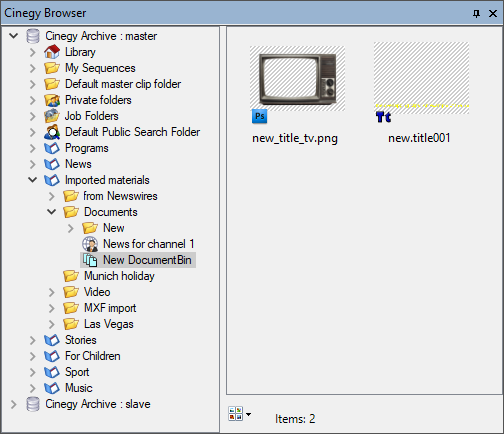Expand the New folder under Documents
The width and height of the screenshot is (504, 434).
click(71, 228)
